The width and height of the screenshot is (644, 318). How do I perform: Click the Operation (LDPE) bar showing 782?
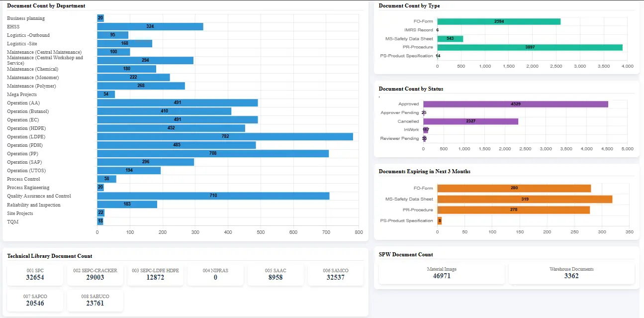coord(225,136)
